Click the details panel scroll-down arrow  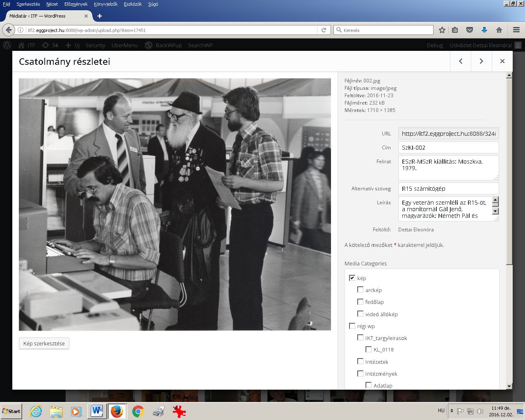pos(509,386)
